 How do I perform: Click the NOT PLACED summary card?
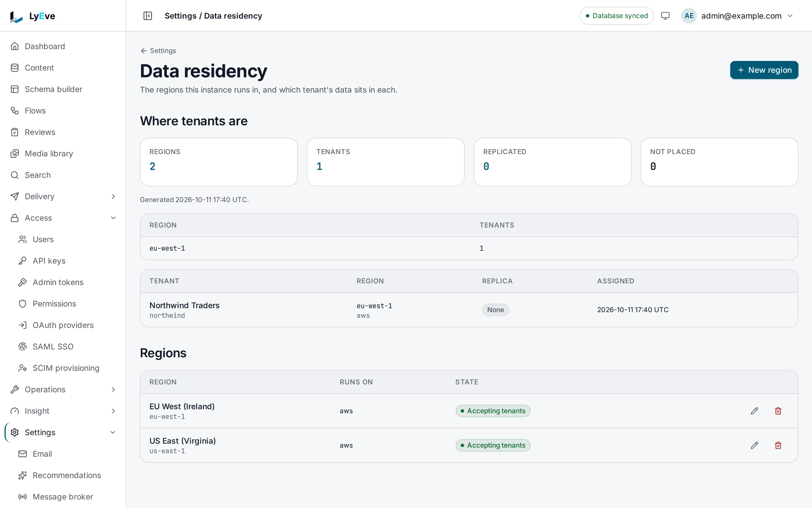point(719,162)
